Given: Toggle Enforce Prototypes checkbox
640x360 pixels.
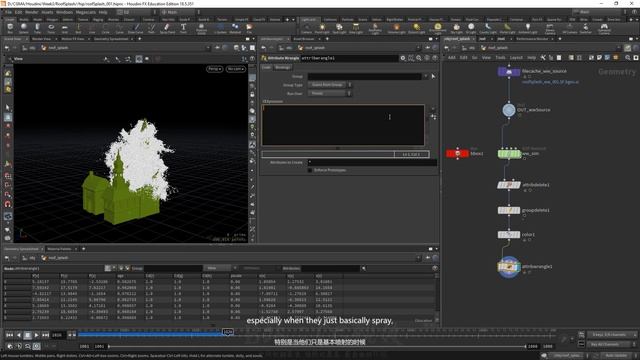Looking at the screenshot, I should click(x=310, y=170).
